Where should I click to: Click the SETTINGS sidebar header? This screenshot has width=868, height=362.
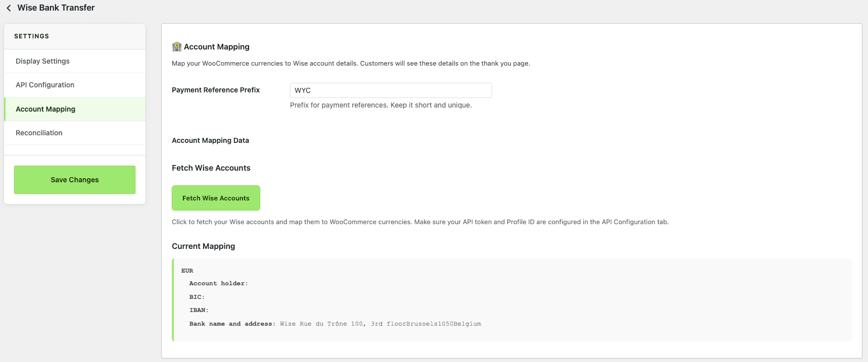31,36
